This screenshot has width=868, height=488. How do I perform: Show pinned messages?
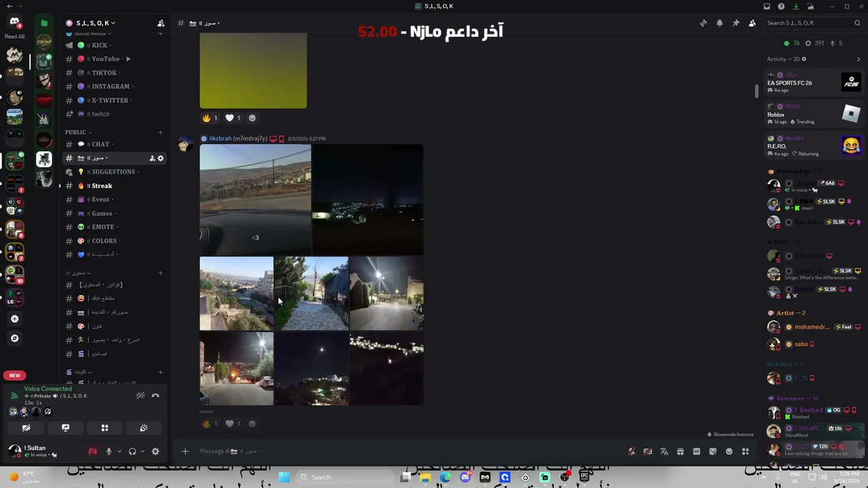point(736,23)
